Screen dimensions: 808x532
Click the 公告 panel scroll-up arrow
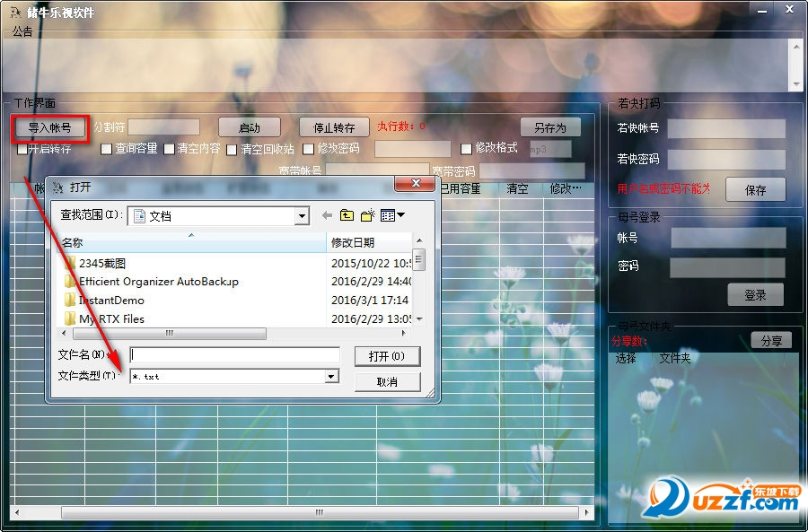796,47
